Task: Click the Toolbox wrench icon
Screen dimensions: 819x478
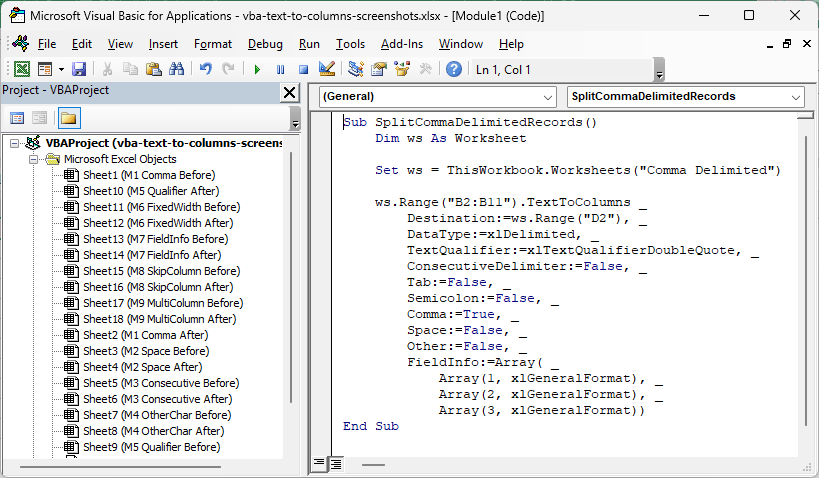Action: point(425,69)
